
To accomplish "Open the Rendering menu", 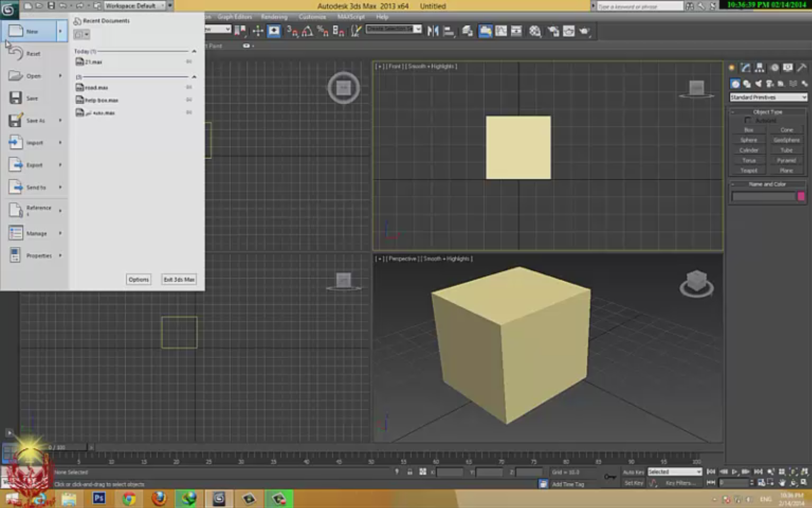I will point(274,16).
